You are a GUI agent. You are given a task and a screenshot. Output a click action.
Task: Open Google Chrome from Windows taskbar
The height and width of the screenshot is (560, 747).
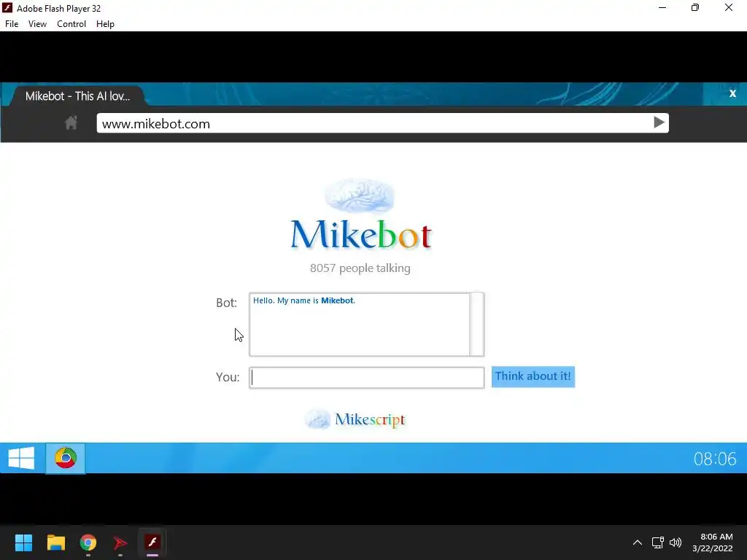pos(88,542)
